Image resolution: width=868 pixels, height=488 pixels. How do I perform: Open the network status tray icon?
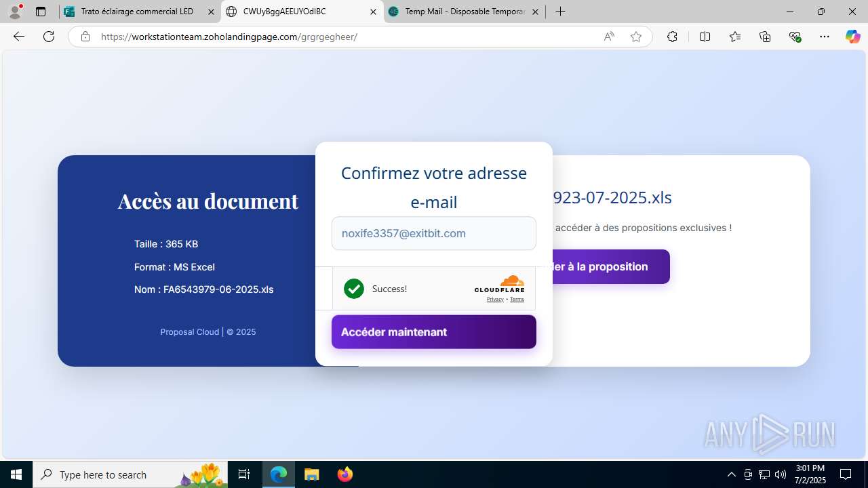pos(764,474)
